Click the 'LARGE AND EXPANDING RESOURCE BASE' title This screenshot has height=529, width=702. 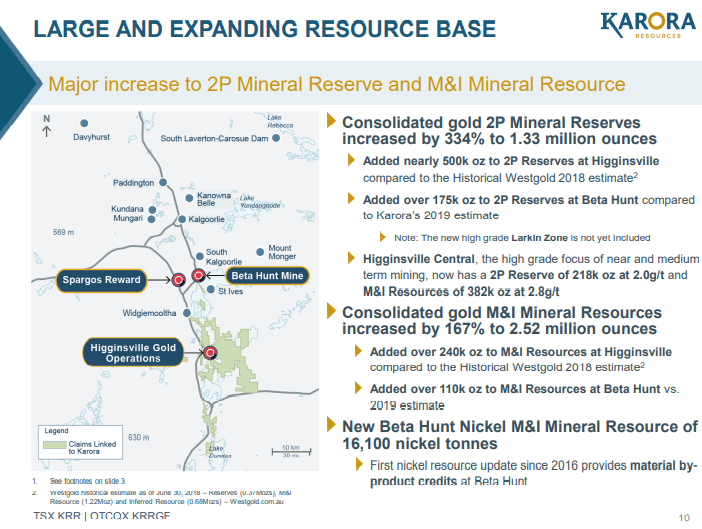(265, 29)
